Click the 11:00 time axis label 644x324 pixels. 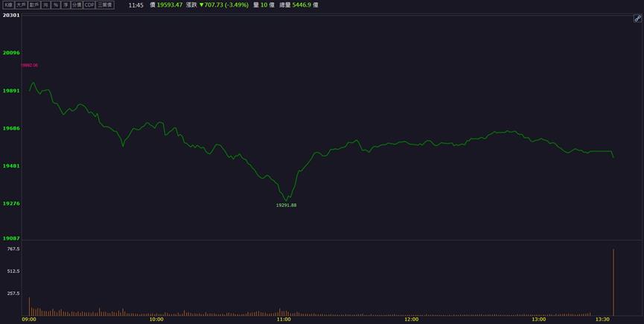pyautogui.click(x=284, y=319)
